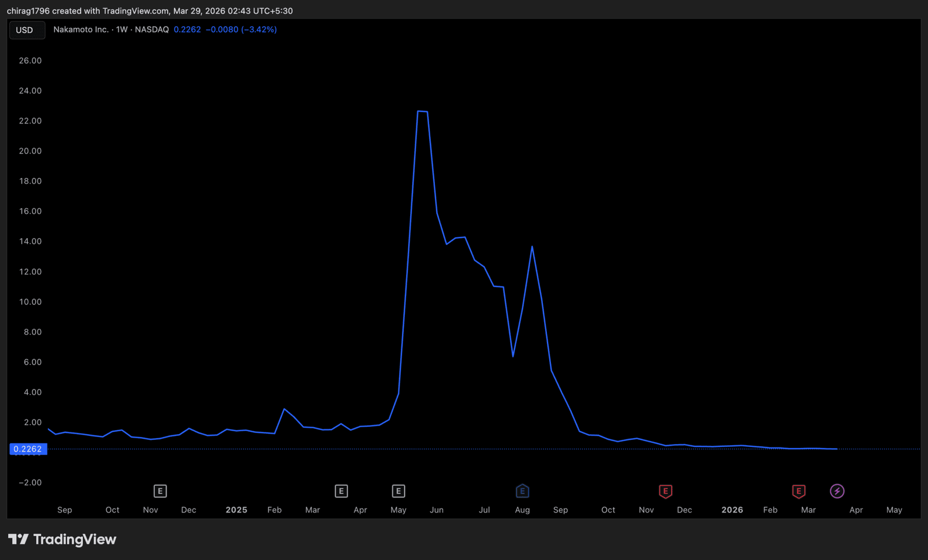Click the 2026 year label on time axis
The image size is (928, 560).
[x=732, y=510]
